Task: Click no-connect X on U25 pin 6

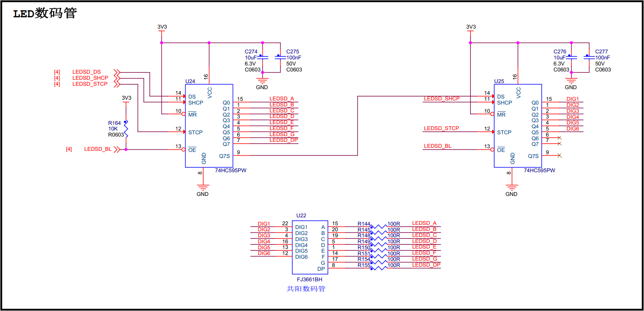Action: (559, 138)
